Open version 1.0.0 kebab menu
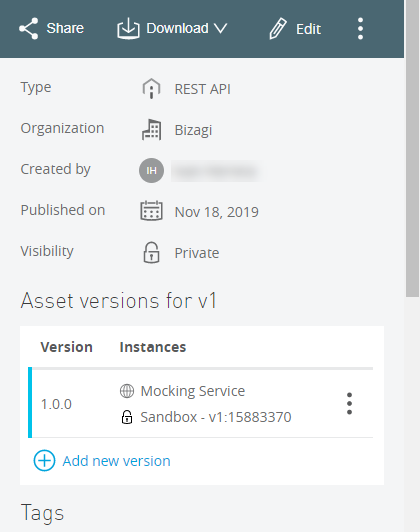The width and height of the screenshot is (420, 532). click(349, 403)
